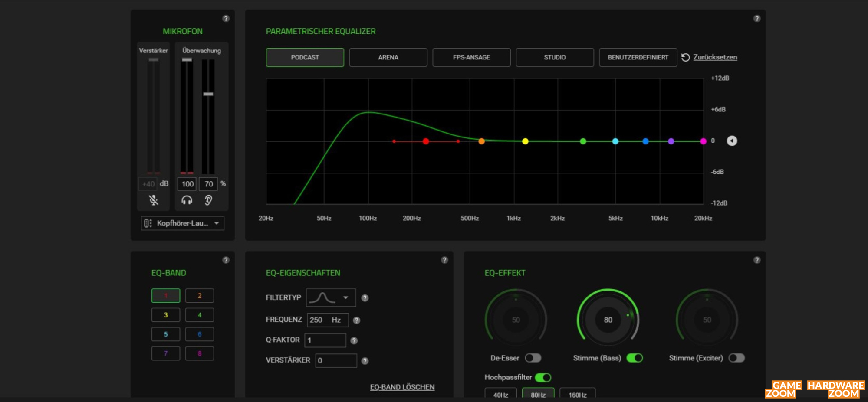Select the cyan EQ band 5 node
Viewport: 868px width, 402px height.
point(615,141)
